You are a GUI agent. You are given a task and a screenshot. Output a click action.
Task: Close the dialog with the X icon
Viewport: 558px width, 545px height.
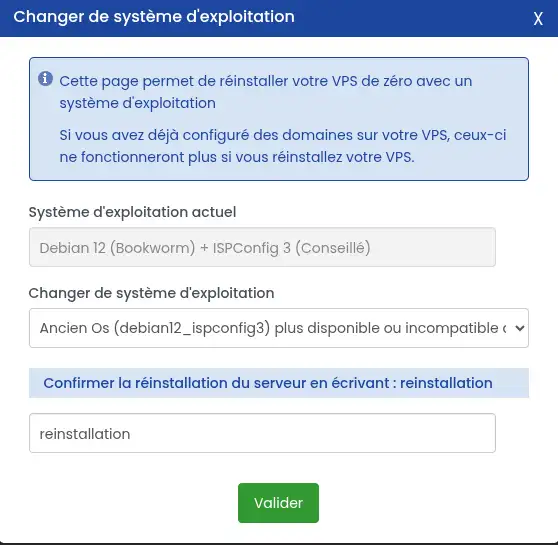coord(538,19)
